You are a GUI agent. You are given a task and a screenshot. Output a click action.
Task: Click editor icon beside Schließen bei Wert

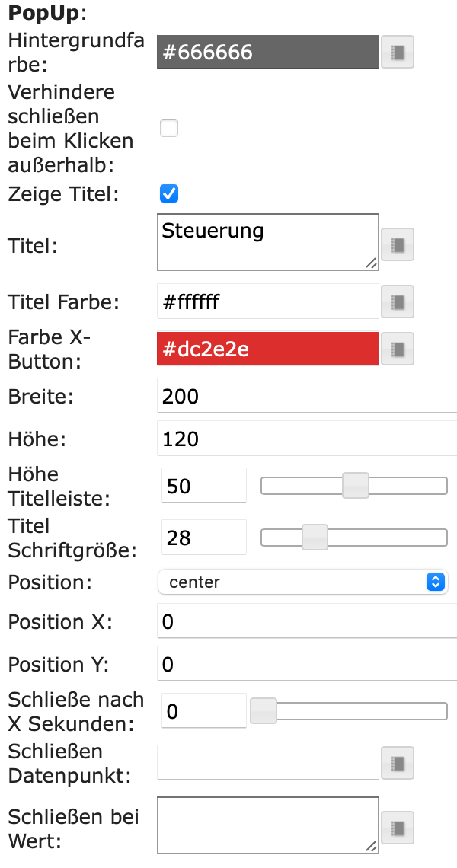point(397,828)
